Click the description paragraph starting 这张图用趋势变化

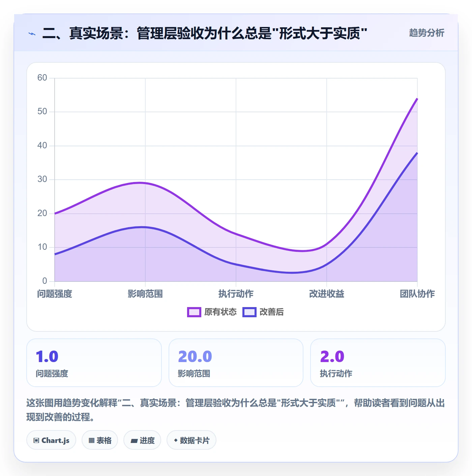click(236, 410)
